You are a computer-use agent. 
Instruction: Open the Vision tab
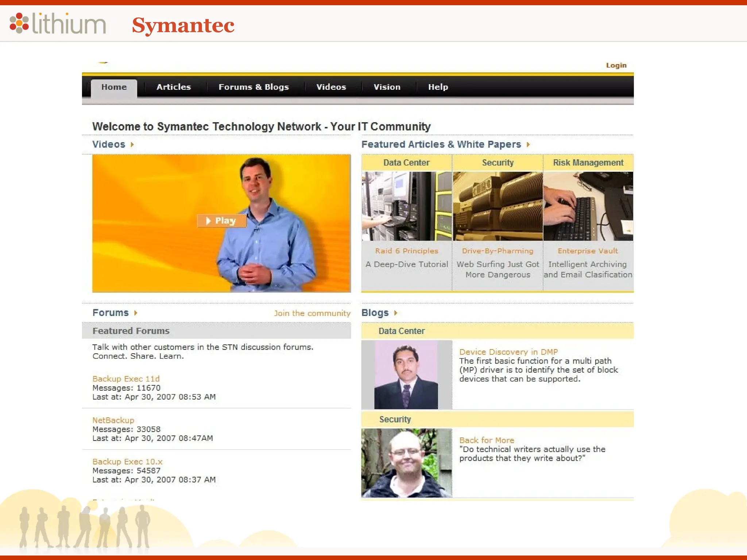pos(387,87)
